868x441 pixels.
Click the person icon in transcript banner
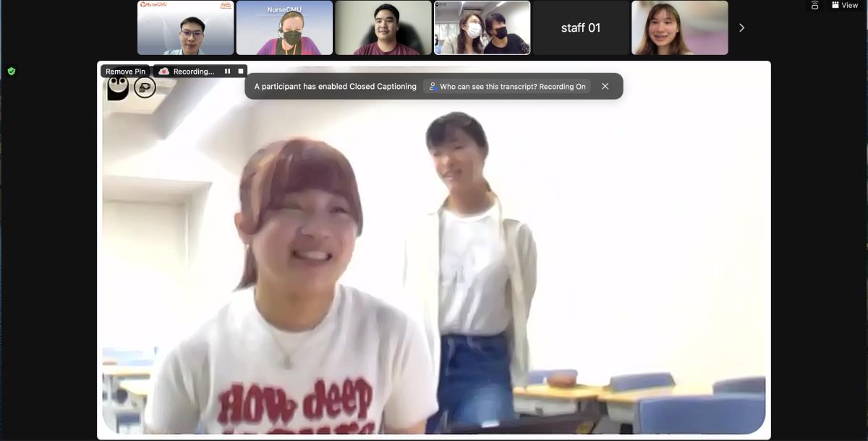coord(433,87)
